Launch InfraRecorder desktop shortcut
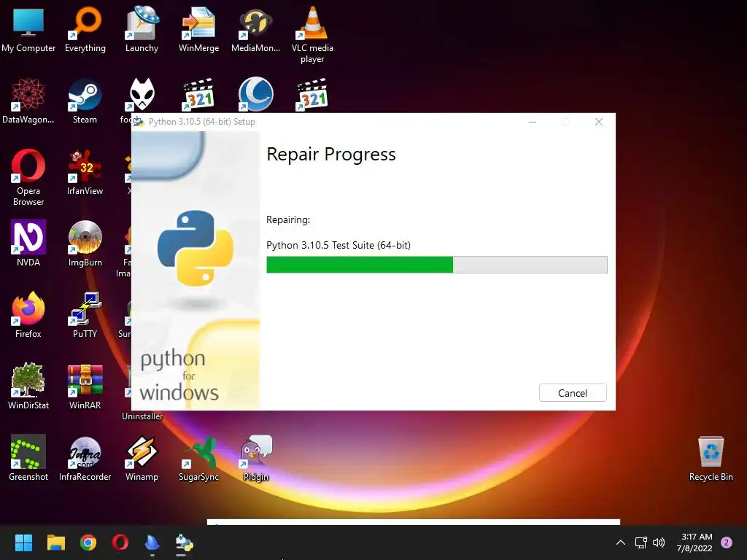Screen dimensions: 747x560 (85, 458)
